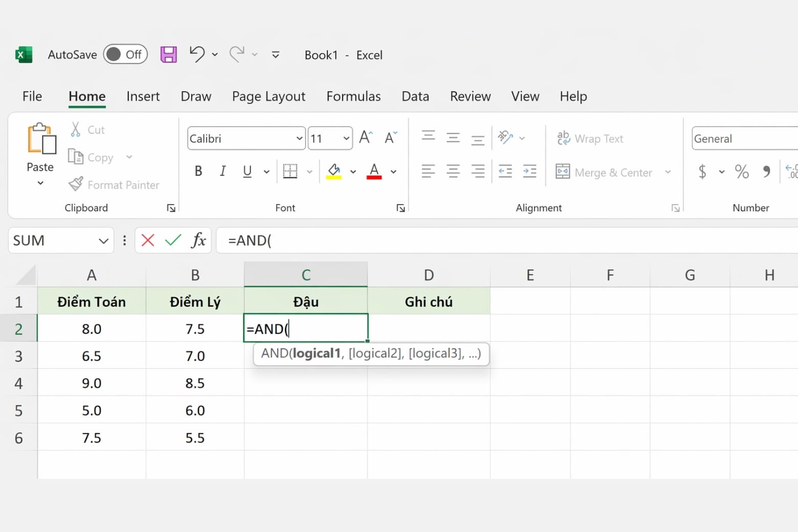
Task: Cancel the formula with the red X
Action: (148, 240)
